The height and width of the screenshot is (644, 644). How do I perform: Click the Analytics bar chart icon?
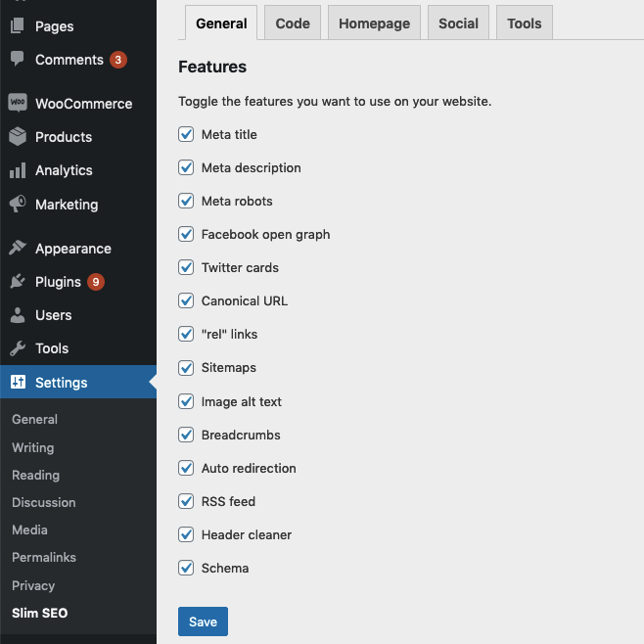tap(18, 170)
